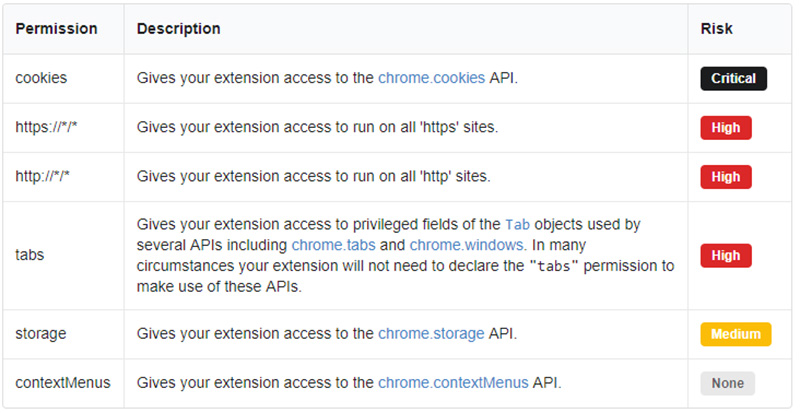Screen dimensions: 800x413
Task: Select the Description column header
Action: tap(406, 29)
